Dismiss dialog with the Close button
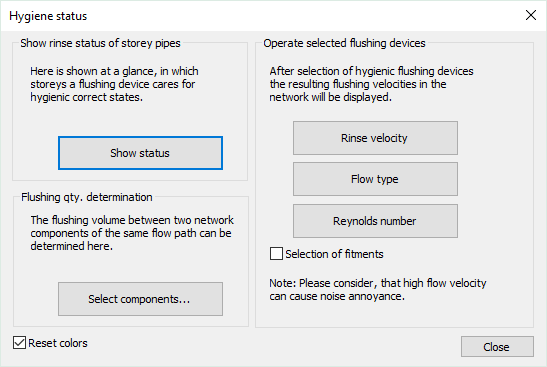The width and height of the screenshot is (547, 367). click(x=497, y=347)
